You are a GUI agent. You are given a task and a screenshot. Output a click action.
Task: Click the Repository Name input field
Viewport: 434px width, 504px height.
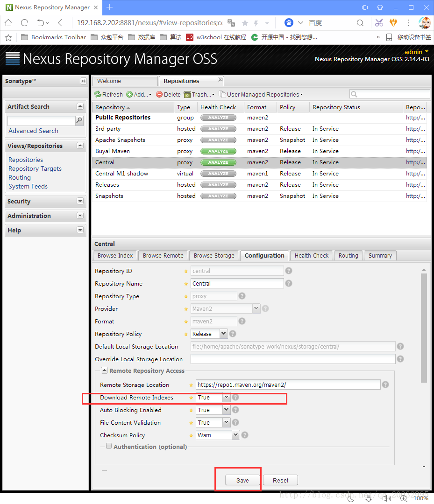tap(237, 284)
